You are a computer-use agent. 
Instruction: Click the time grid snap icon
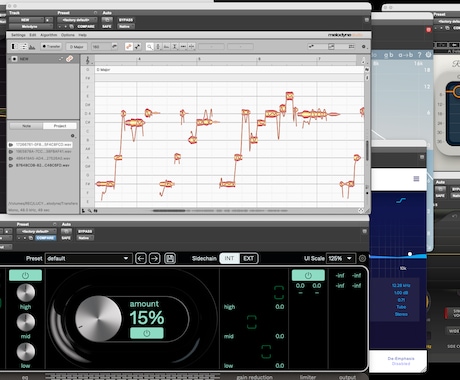pos(137,47)
